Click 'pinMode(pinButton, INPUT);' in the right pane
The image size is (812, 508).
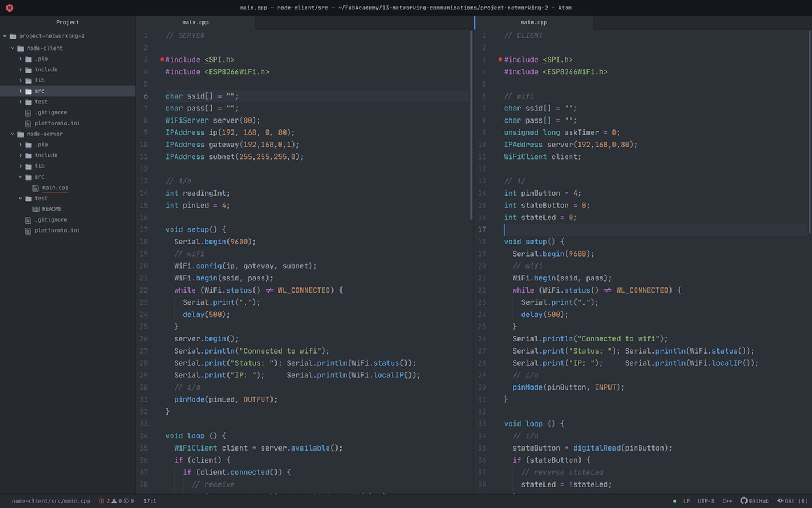coord(568,387)
